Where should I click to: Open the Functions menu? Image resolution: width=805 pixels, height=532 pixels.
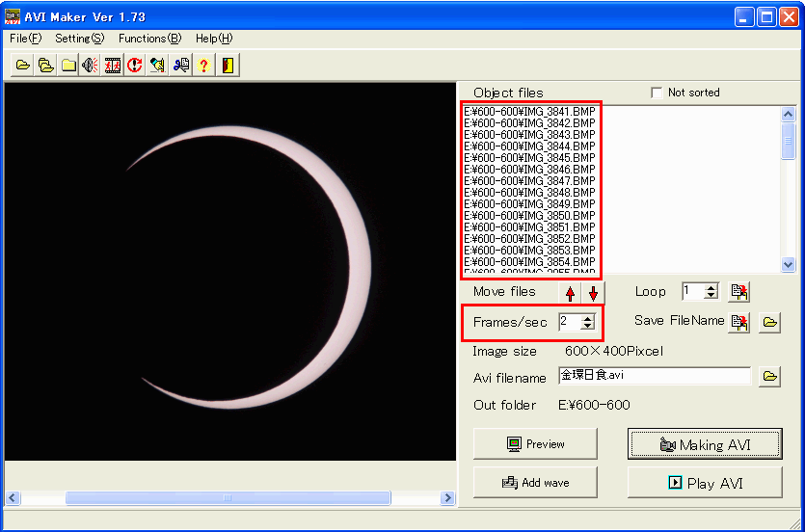pyautogui.click(x=149, y=39)
